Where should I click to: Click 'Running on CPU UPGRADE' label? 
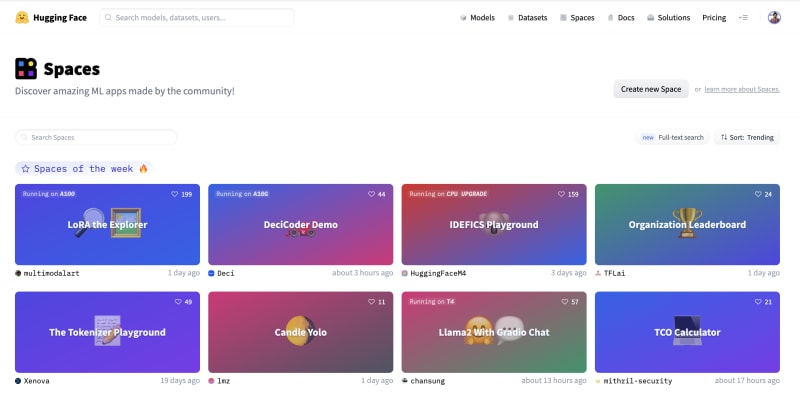pyautogui.click(x=448, y=194)
